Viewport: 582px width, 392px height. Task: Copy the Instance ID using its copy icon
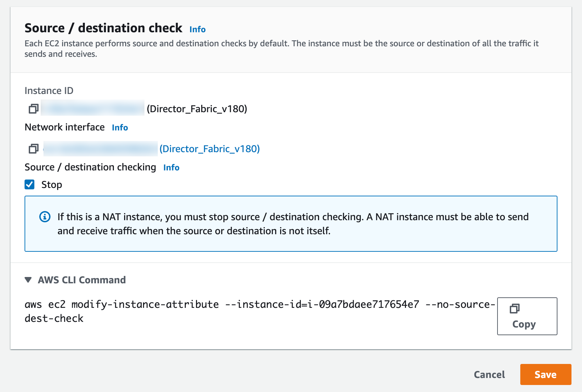(33, 109)
